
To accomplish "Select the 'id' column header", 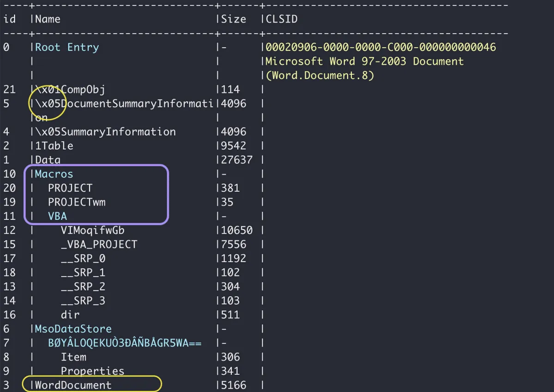I will point(9,19).
